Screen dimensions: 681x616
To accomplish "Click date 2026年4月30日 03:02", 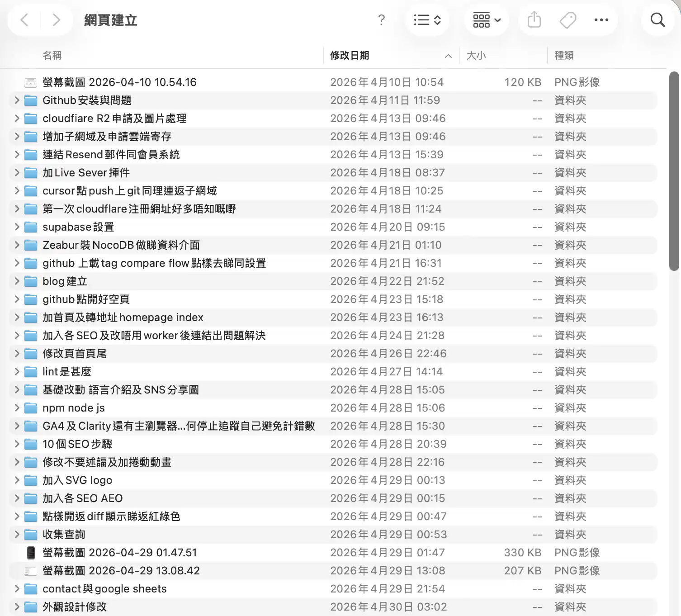I will pos(388,607).
